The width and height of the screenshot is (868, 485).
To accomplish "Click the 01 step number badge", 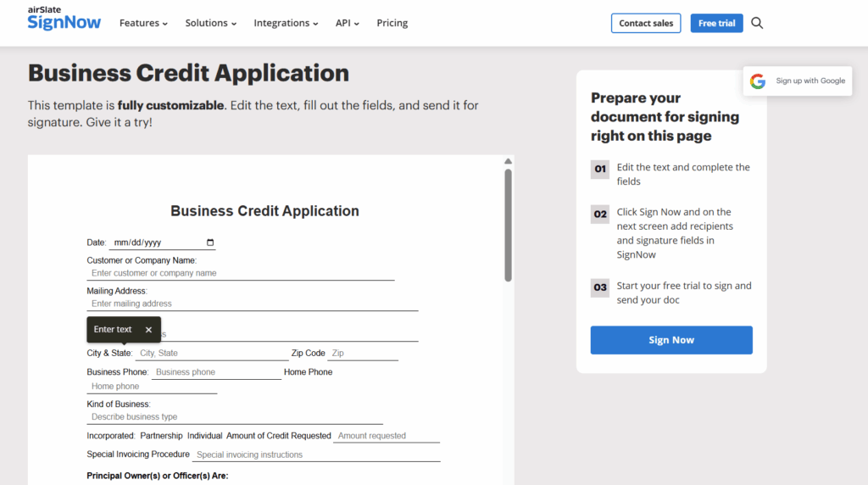I will point(600,169).
